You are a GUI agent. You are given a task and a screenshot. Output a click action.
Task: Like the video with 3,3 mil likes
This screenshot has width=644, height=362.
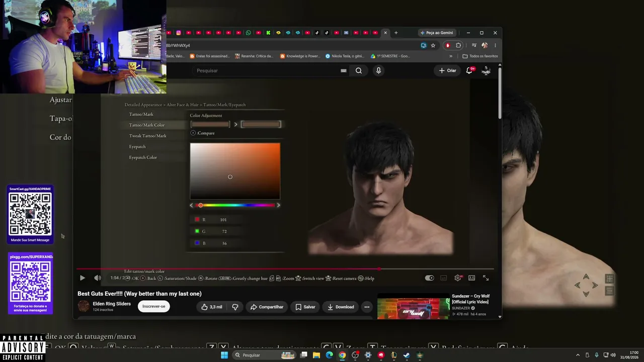click(212, 307)
